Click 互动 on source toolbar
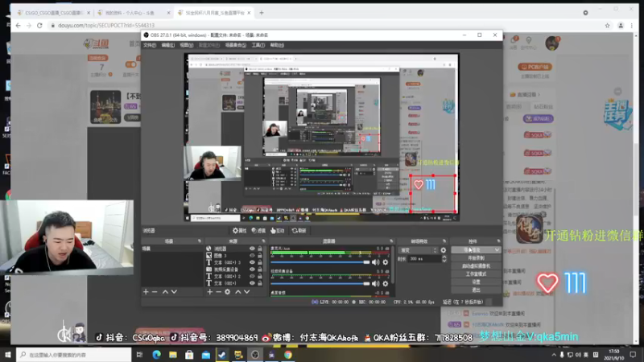This screenshot has height=362, width=644. [277, 231]
